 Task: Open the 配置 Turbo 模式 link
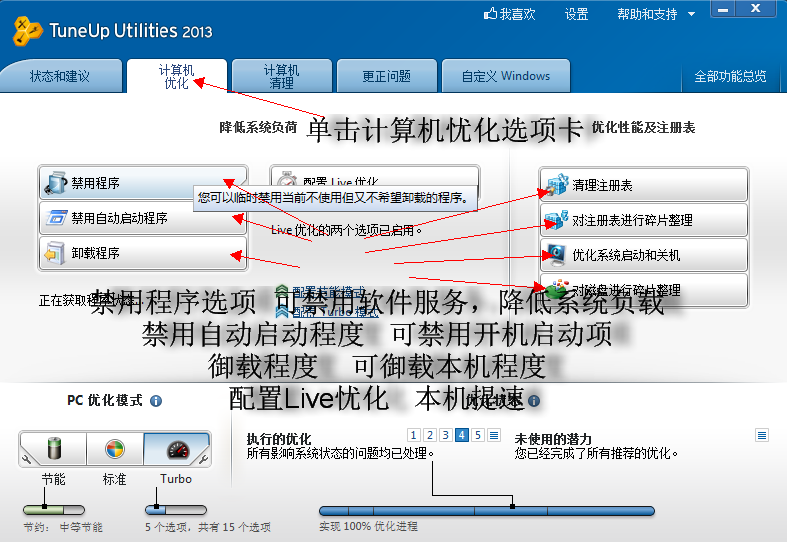335,312
